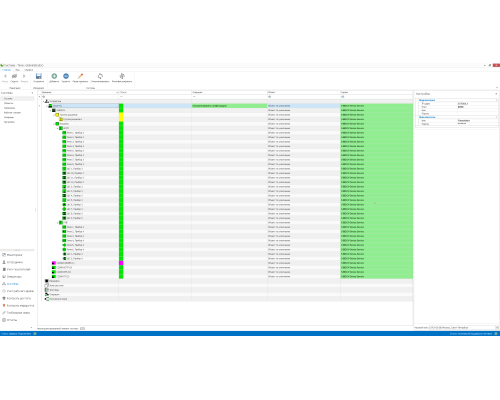This screenshot has height=400, width=500.
Task: Click the green plus Add icon in toolbar
Action: coord(54,76)
